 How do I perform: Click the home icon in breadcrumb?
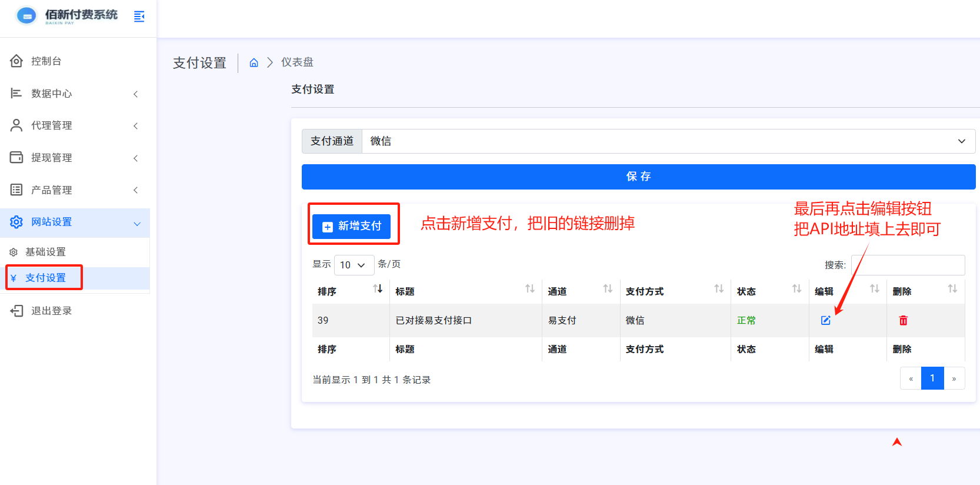(x=254, y=63)
